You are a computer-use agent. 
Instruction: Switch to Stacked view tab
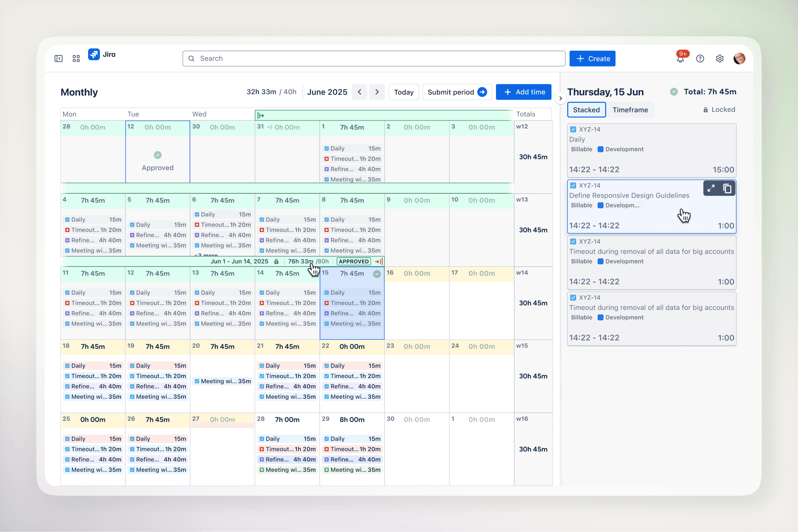586,110
